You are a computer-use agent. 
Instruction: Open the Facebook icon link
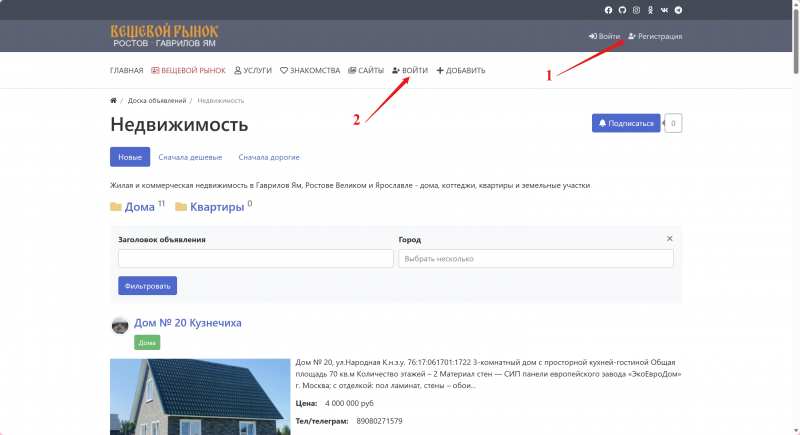(x=608, y=10)
